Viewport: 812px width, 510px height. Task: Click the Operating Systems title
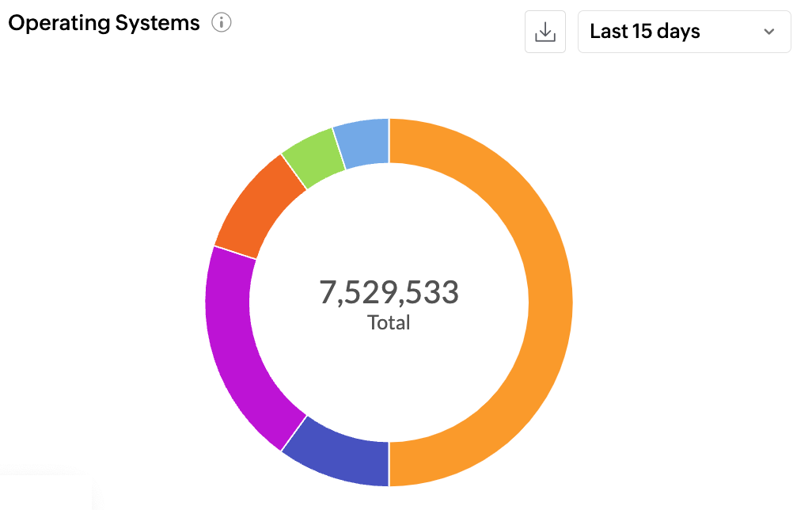(104, 23)
